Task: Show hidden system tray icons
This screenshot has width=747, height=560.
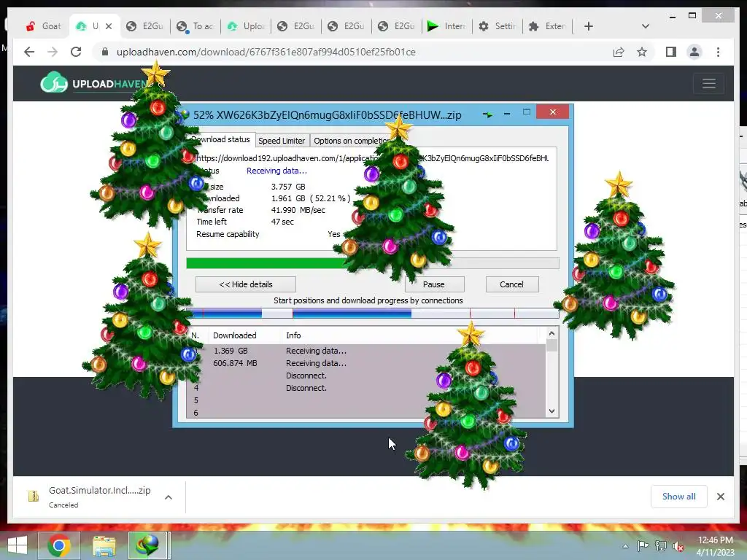Action: point(625,546)
